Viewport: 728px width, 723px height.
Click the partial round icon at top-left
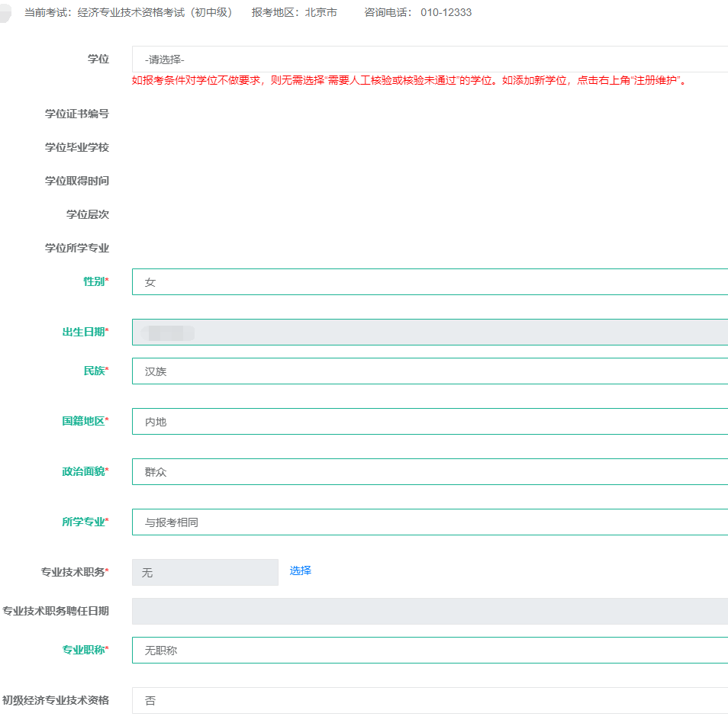click(x=5, y=13)
